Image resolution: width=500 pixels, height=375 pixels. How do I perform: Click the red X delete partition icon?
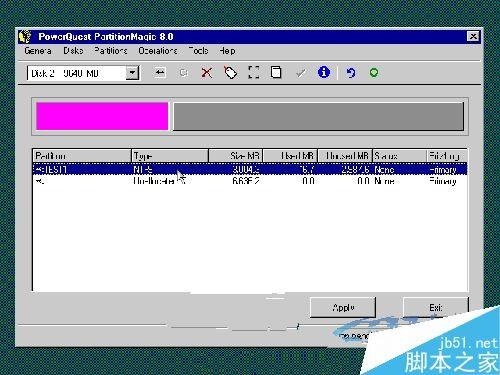pyautogui.click(x=207, y=72)
